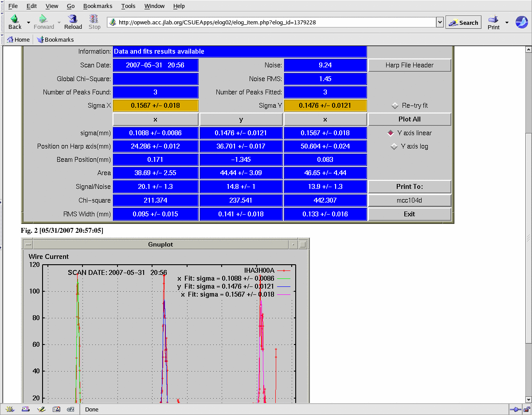Reload the page with the Reload icon

pos(73,19)
